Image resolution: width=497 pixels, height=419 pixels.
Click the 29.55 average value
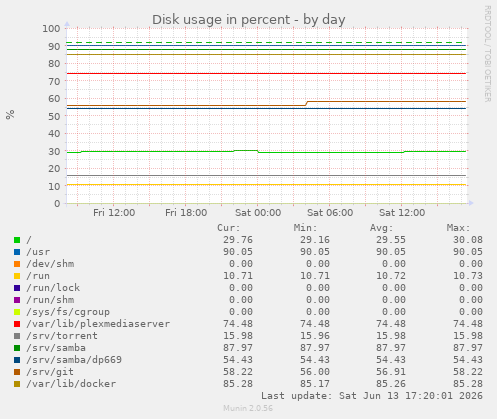click(x=391, y=240)
